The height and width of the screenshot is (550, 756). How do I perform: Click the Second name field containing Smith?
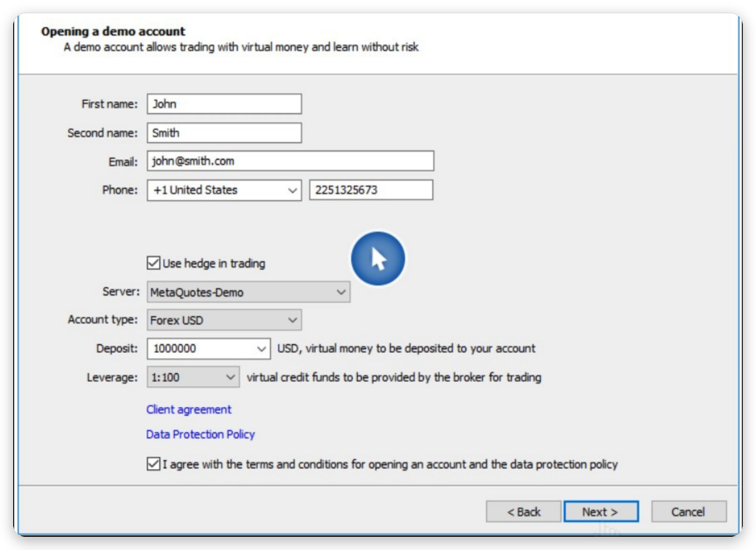pos(224,133)
